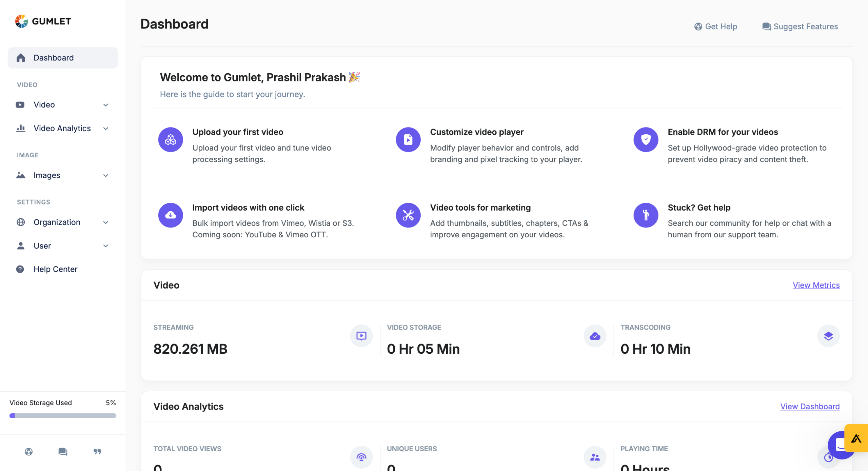
Task: Click the Import videos cloud download icon
Action: (171, 215)
